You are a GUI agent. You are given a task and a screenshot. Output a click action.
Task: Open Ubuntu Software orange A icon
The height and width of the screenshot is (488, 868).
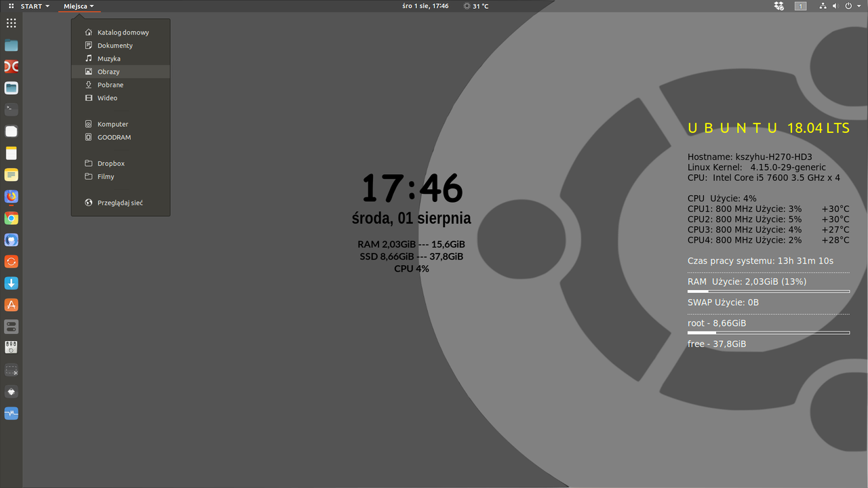11,305
